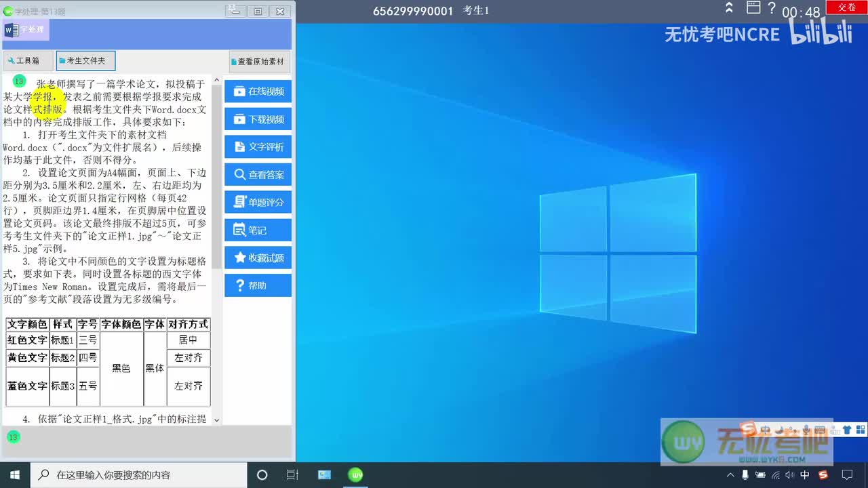Viewport: 868px width, 488px height.
Task: Close the 字处理-第13题 window
Action: pos(280,11)
